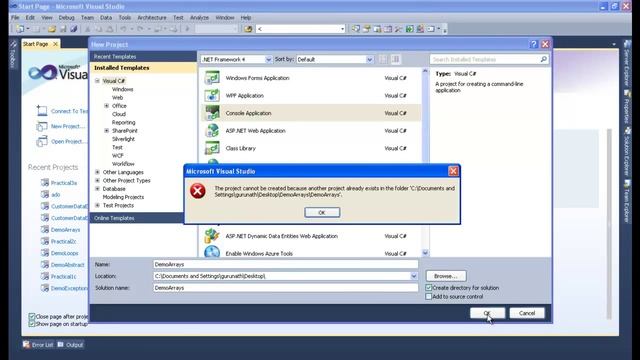Screen dimensions: 640x360
Task: Open the Tools menu
Action: [x=125, y=18]
